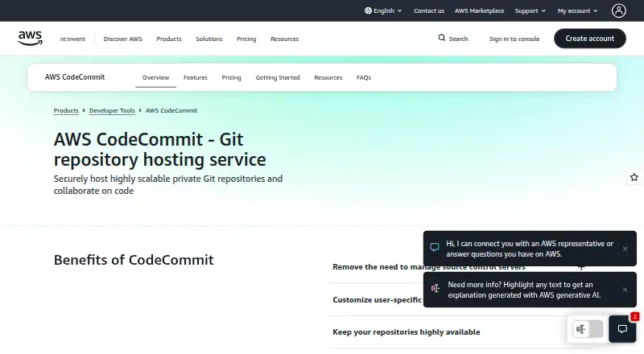Open the Products menu

(169, 39)
